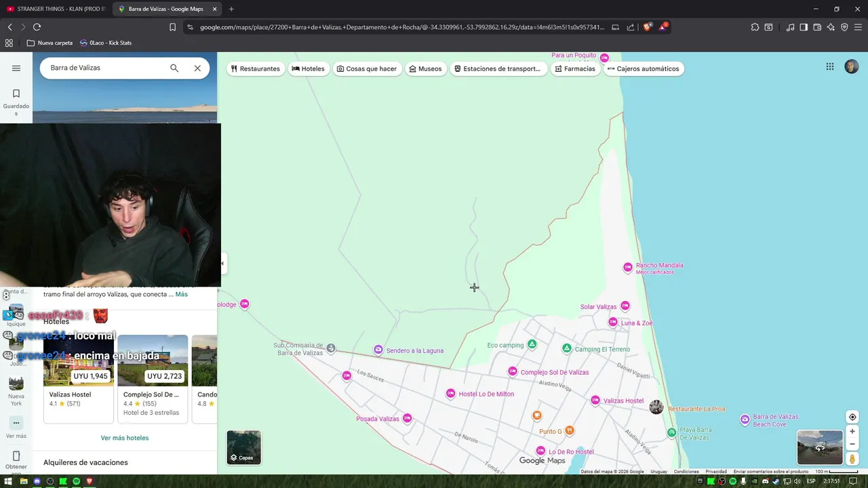This screenshot has width=868, height=488.
Task: Bookmark this page
Action: pyautogui.click(x=172, y=27)
